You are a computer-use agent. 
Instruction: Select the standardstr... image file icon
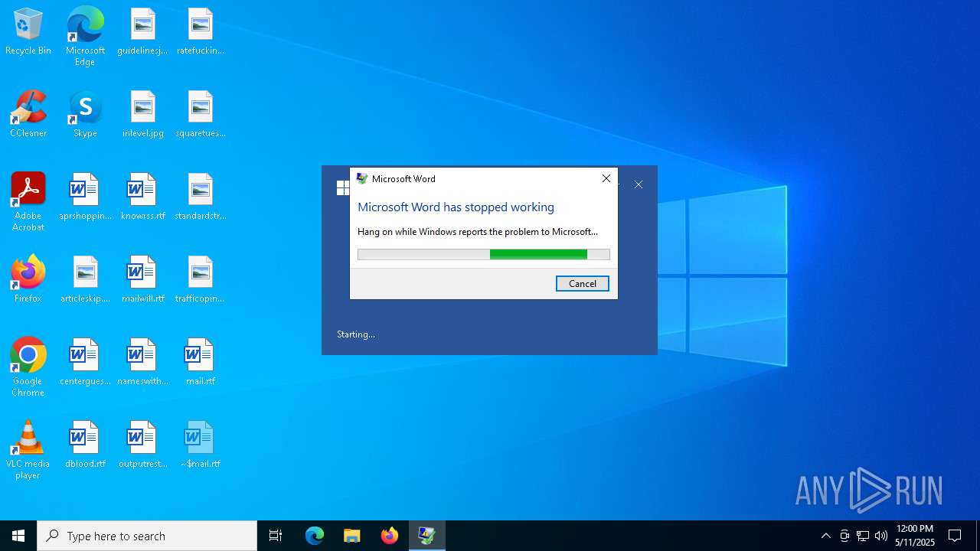pyautogui.click(x=200, y=197)
